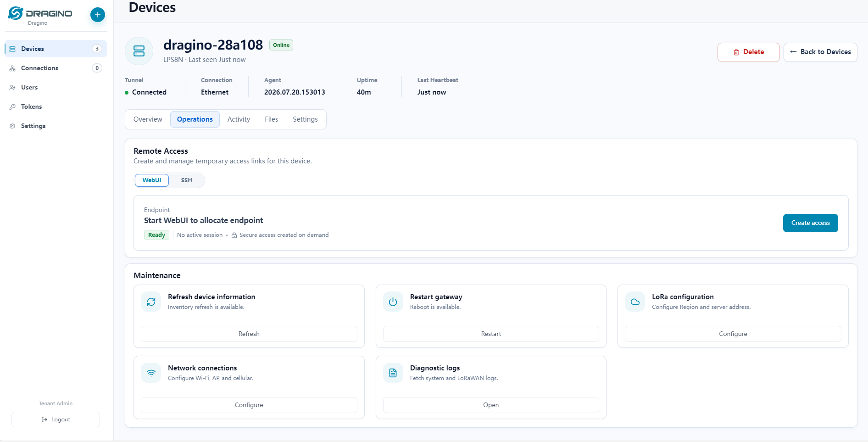Click the Devices count badge showing 3
Image resolution: width=868 pixels, height=442 pixels.
[97, 49]
